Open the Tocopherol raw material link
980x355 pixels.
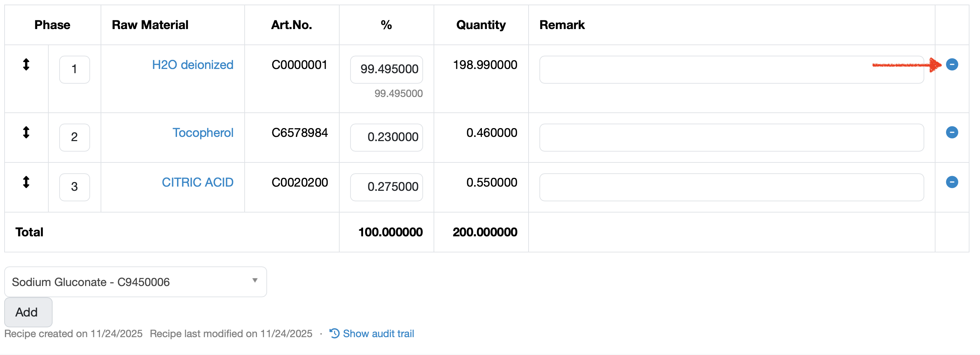pos(203,133)
